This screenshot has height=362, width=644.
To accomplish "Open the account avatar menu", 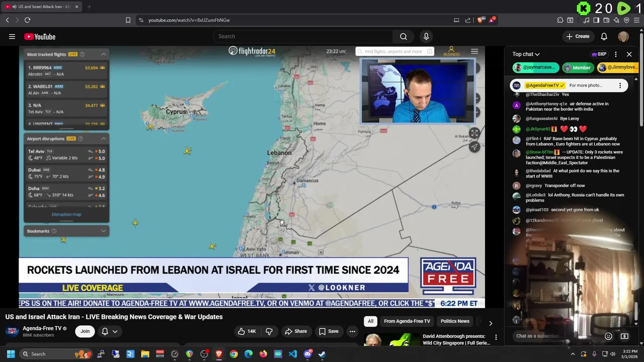I will 623,36.
